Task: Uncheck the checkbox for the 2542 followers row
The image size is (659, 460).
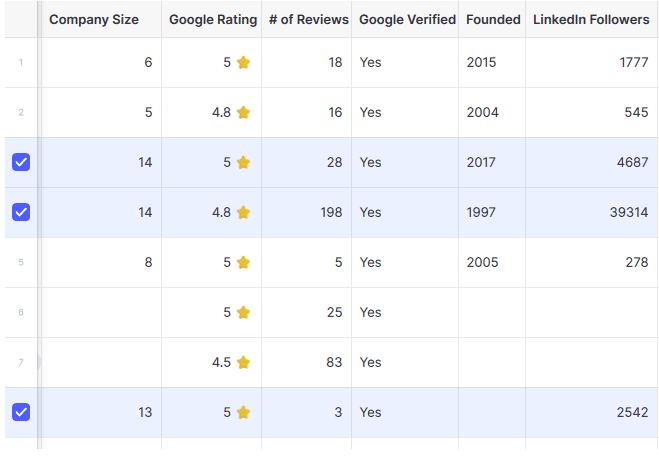Action: pyautogui.click(x=21, y=412)
